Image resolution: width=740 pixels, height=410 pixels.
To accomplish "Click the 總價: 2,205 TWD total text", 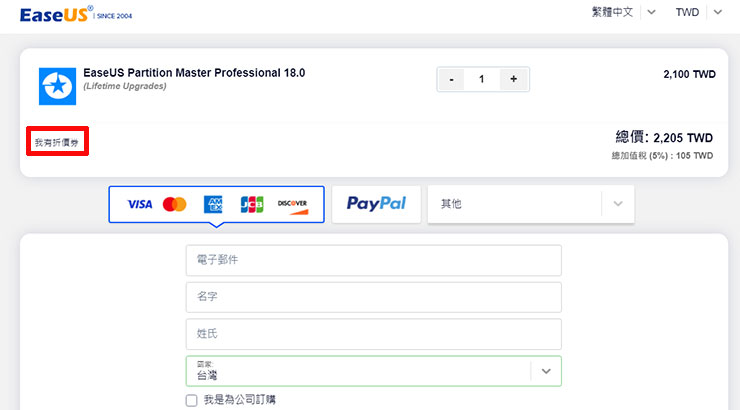I will tap(664, 138).
